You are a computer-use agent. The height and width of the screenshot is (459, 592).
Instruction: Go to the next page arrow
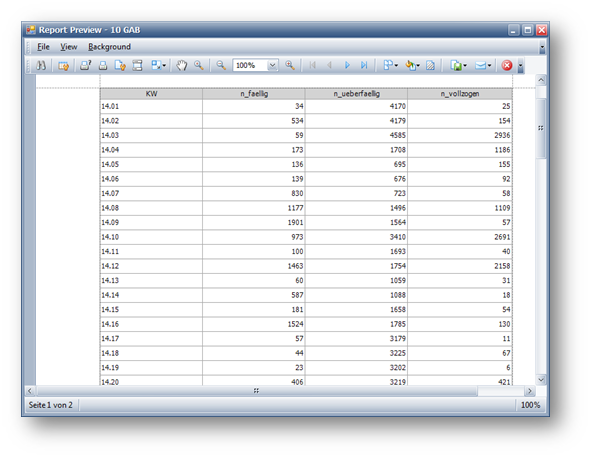coord(347,65)
